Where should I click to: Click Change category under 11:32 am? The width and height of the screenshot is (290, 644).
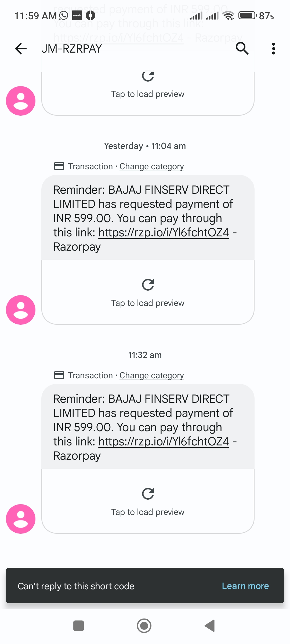pyautogui.click(x=151, y=375)
